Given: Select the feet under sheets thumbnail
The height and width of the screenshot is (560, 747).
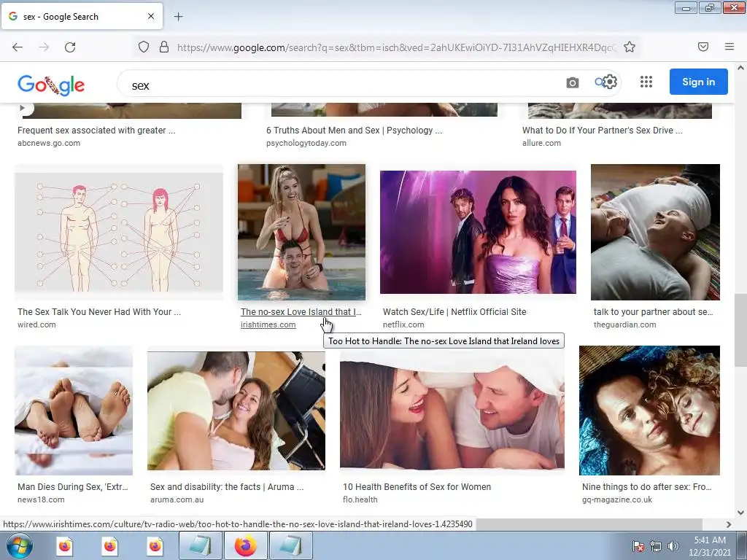Looking at the screenshot, I should [x=74, y=411].
